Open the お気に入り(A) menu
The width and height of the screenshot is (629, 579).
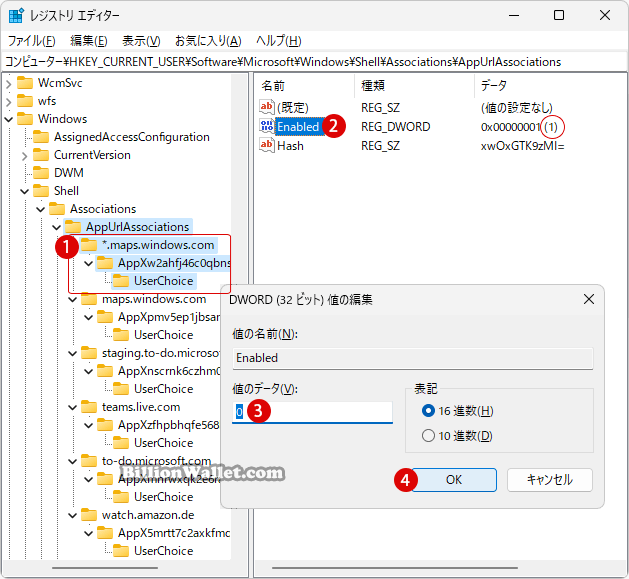click(208, 41)
